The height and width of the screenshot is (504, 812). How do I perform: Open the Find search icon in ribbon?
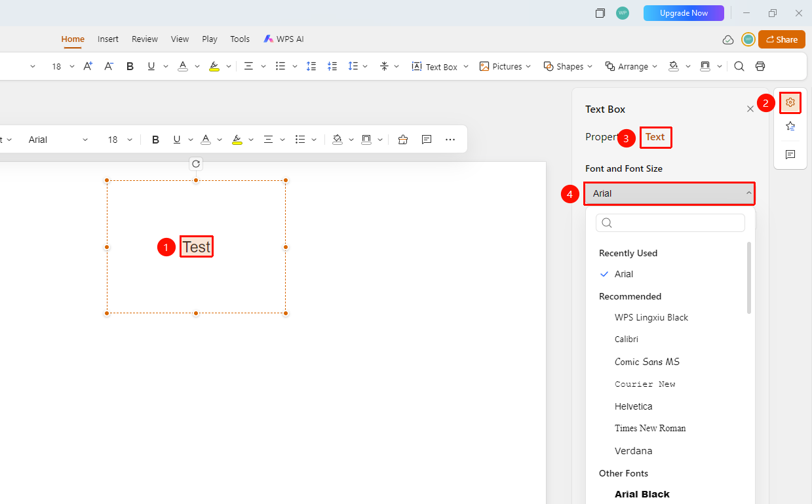pos(739,66)
